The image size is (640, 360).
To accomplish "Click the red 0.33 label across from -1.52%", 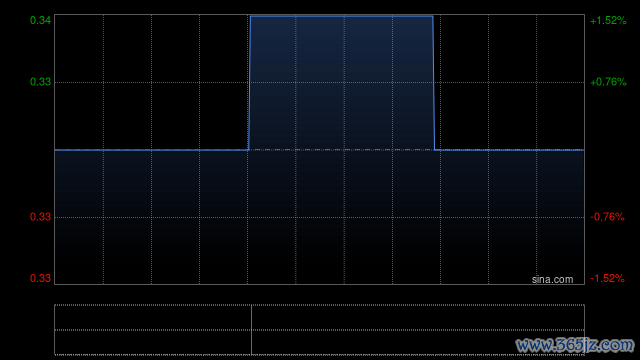I will [40, 278].
